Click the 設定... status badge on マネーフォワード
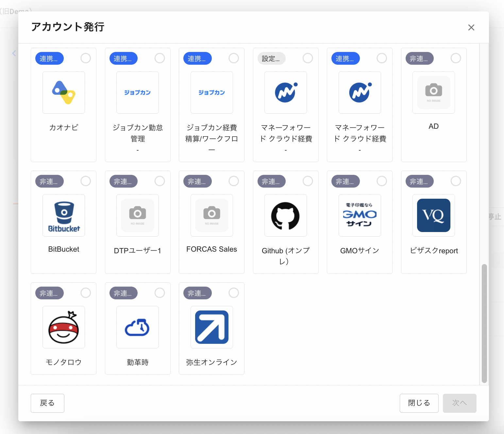Image resolution: width=504 pixels, height=434 pixels. click(271, 58)
